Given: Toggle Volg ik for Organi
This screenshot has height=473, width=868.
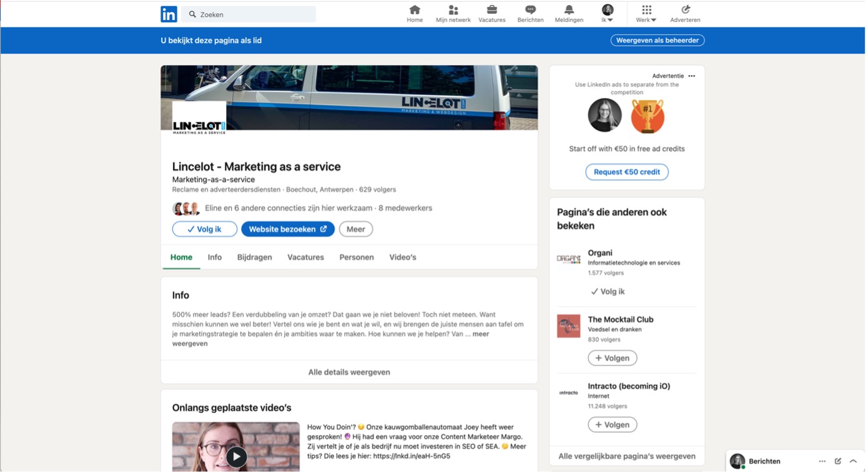Looking at the screenshot, I should click(x=608, y=292).
